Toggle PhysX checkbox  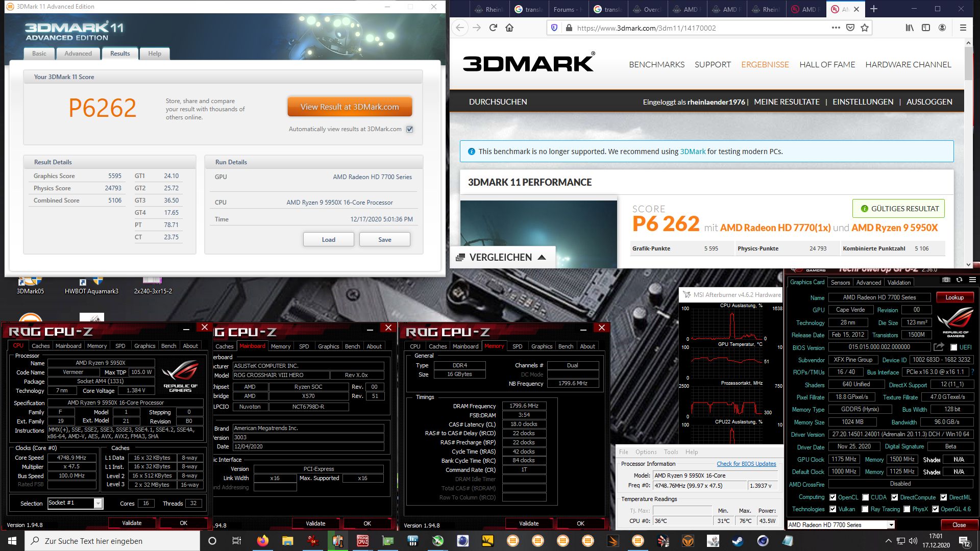(906, 509)
